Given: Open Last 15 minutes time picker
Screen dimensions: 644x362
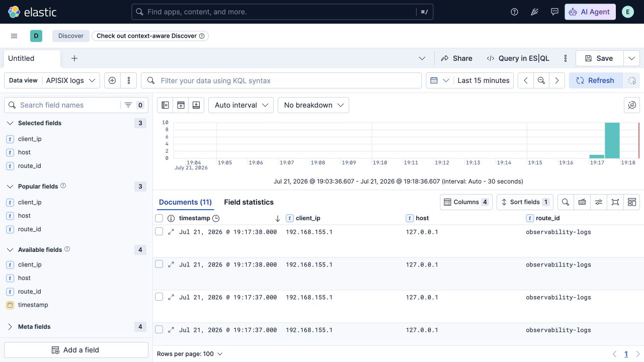Looking at the screenshot, I should coord(483,80).
